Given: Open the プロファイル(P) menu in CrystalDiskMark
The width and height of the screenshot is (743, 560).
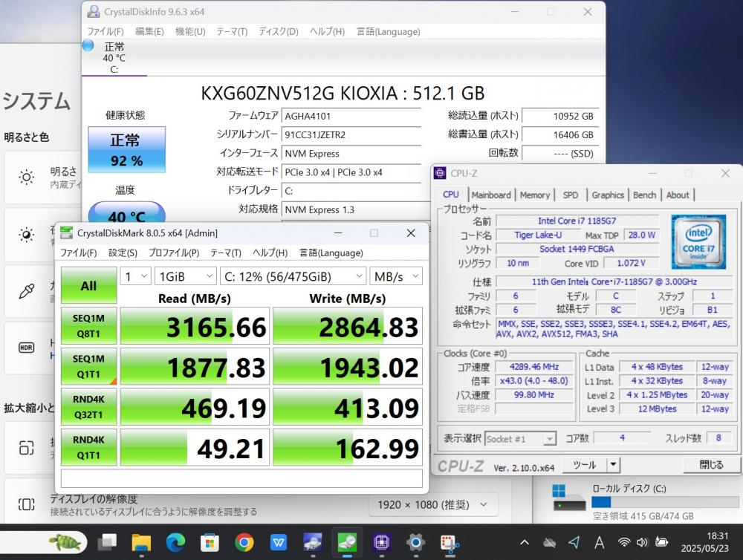Looking at the screenshot, I should 173,253.
